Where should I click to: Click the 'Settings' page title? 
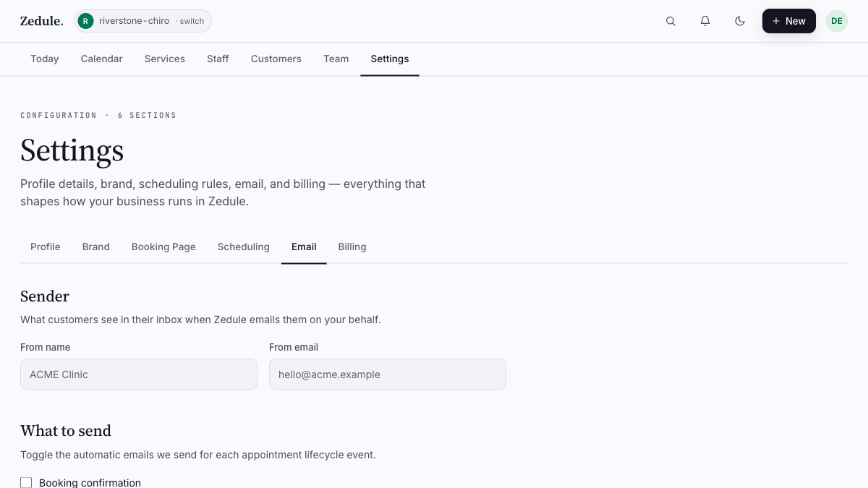coord(72,150)
